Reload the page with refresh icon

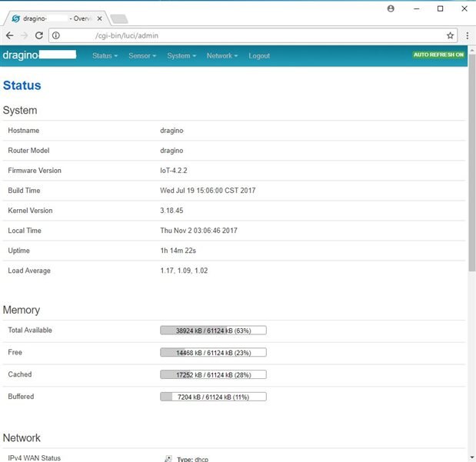pos(39,35)
